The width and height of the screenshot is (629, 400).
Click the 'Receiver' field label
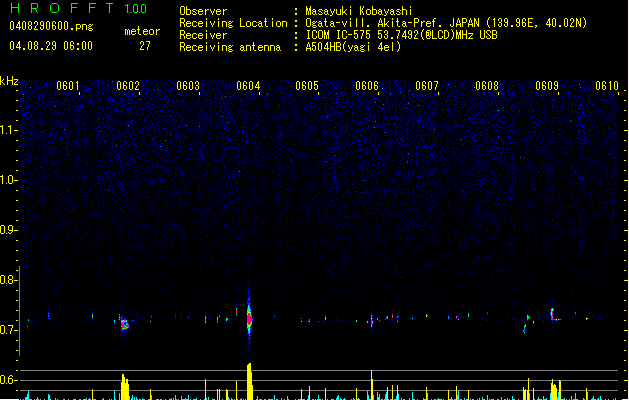click(x=203, y=35)
